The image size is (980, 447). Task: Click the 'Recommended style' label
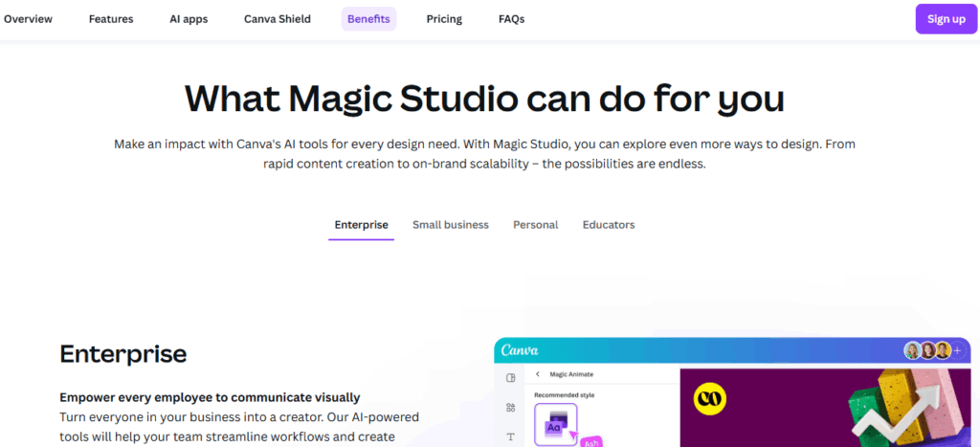click(565, 394)
